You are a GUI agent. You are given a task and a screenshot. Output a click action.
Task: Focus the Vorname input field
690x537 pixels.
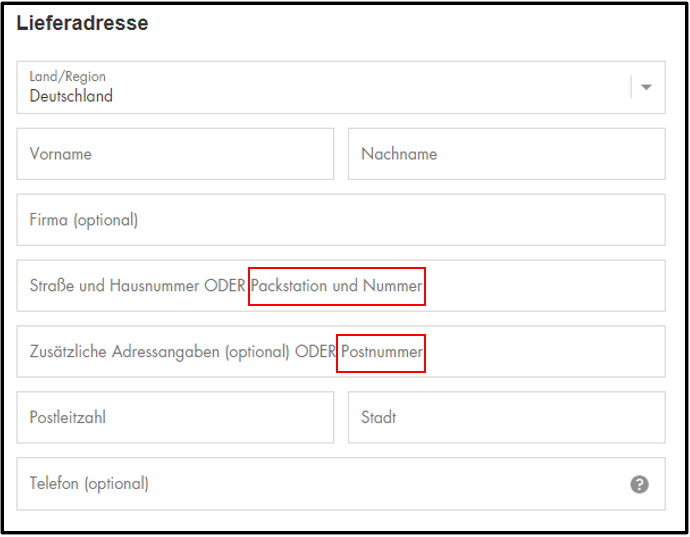175,154
